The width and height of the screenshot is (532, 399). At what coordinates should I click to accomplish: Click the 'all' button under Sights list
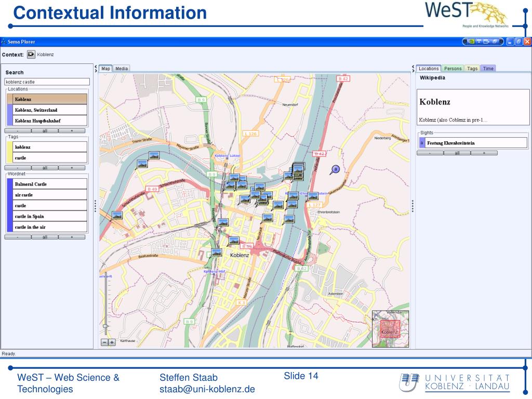point(457,153)
